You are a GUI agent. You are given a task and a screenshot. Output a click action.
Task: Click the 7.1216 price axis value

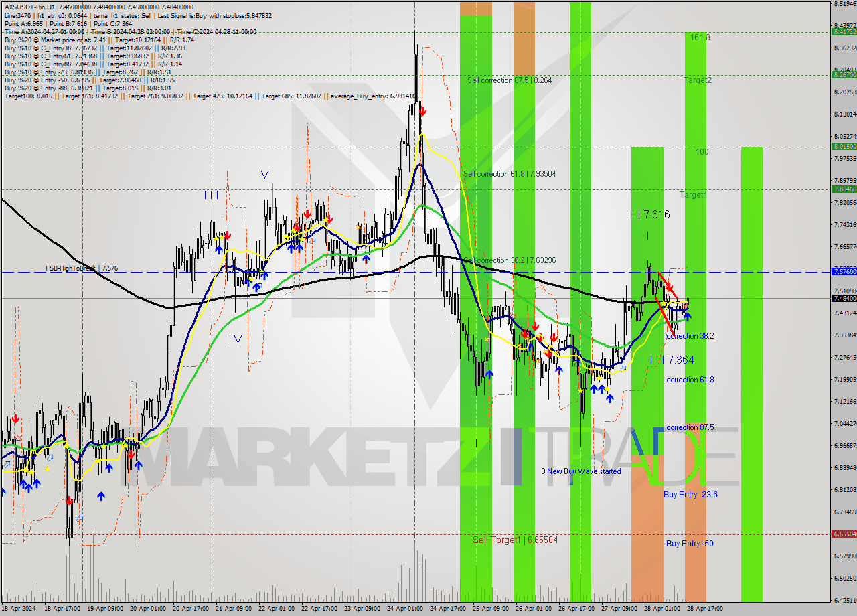coord(845,401)
